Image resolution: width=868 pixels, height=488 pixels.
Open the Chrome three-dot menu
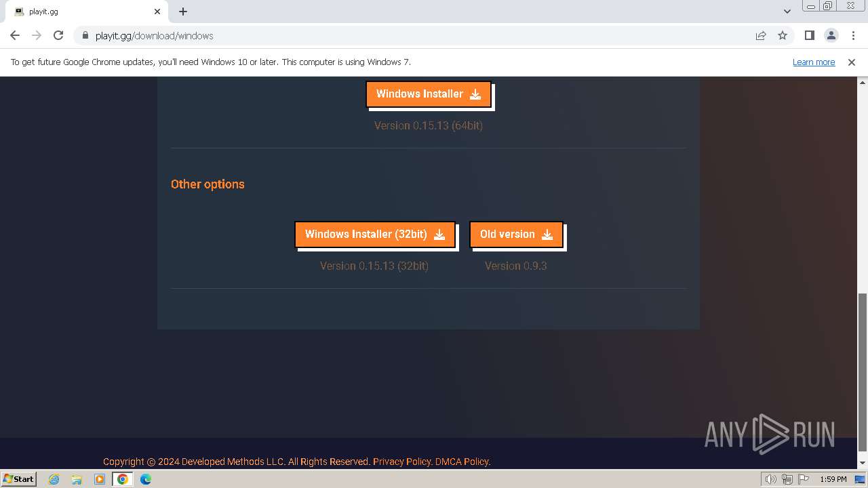pyautogui.click(x=853, y=35)
